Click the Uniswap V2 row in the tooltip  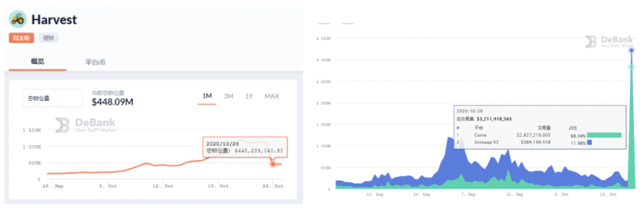(x=539, y=143)
